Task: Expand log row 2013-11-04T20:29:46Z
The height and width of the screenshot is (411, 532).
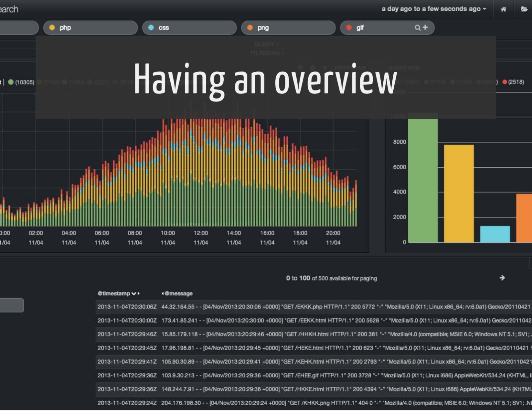Action: click(314, 334)
